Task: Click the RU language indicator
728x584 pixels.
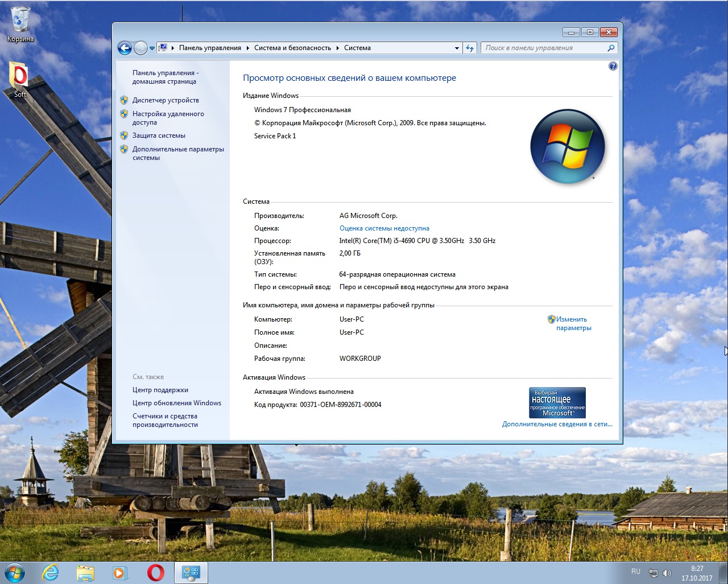Action: (x=636, y=571)
